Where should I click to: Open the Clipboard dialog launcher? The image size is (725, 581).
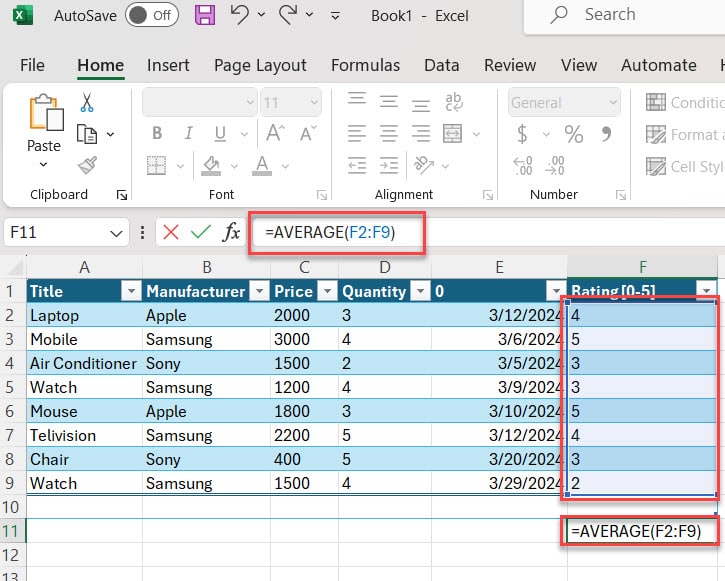click(x=122, y=195)
